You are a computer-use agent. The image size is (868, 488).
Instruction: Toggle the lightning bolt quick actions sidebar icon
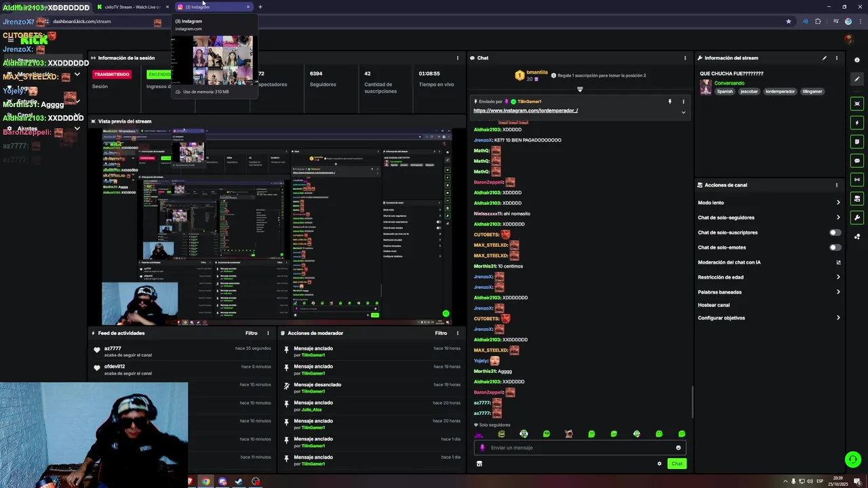click(x=857, y=123)
